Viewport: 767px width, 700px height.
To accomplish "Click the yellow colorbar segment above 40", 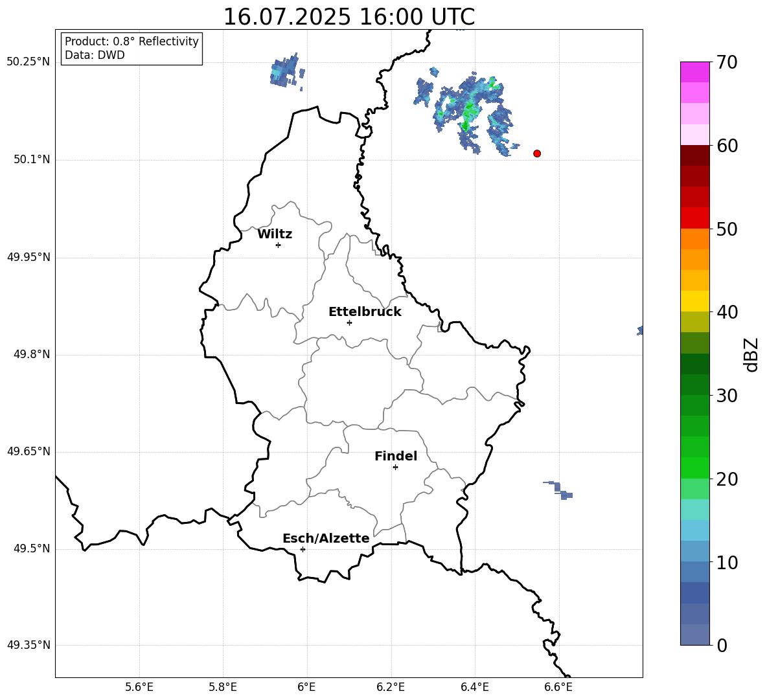I will 694,301.
